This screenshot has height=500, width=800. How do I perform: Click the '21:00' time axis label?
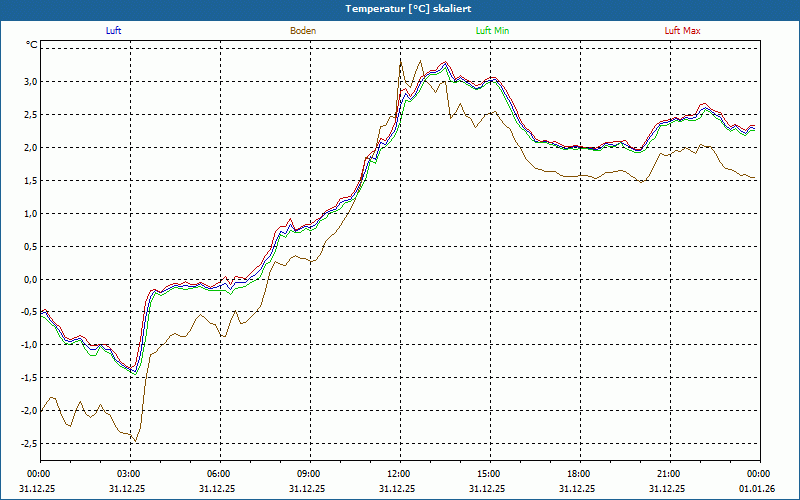click(x=670, y=474)
